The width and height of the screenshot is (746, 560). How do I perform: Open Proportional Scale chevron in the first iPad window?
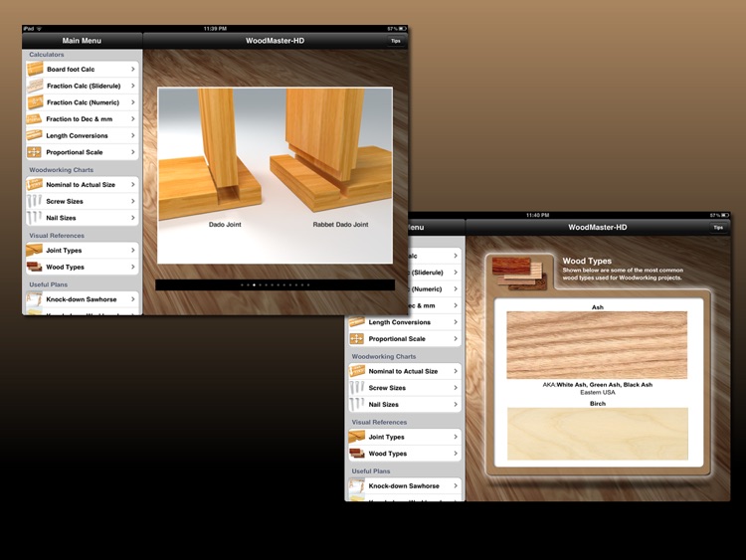[132, 152]
